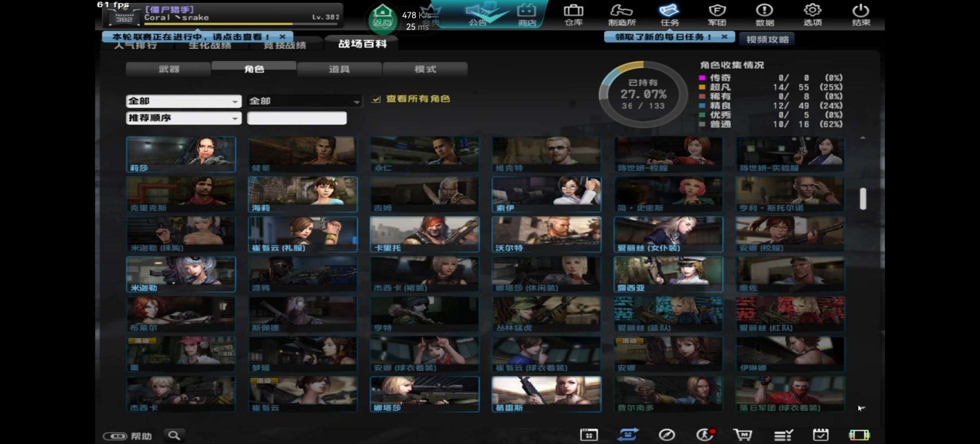Click the magnifier search icon at bottom left

(x=174, y=435)
